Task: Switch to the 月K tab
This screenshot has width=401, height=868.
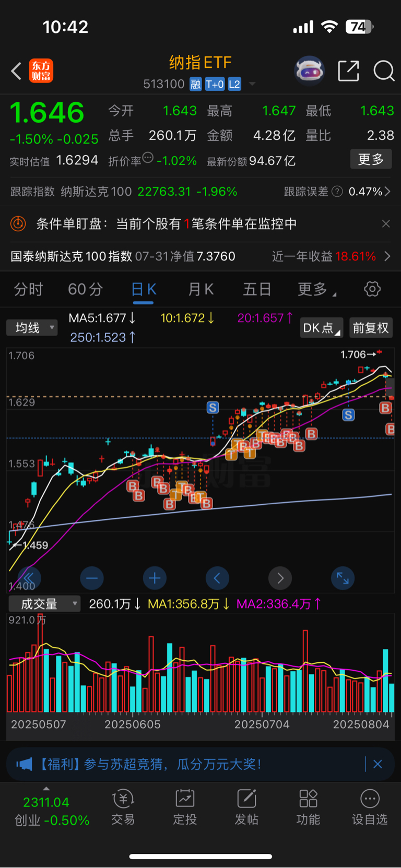Action: point(201,289)
